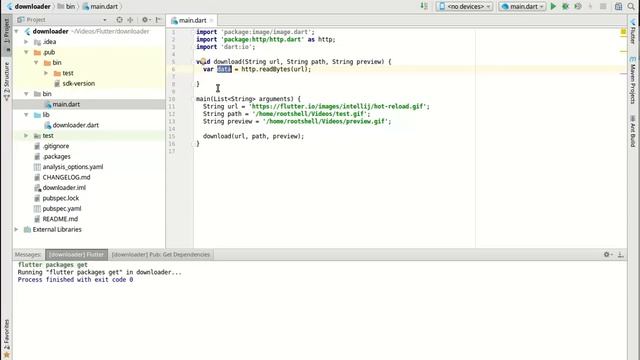Open the [downloader] Flutter messages tab
The height and width of the screenshot is (360, 640).
76,254
